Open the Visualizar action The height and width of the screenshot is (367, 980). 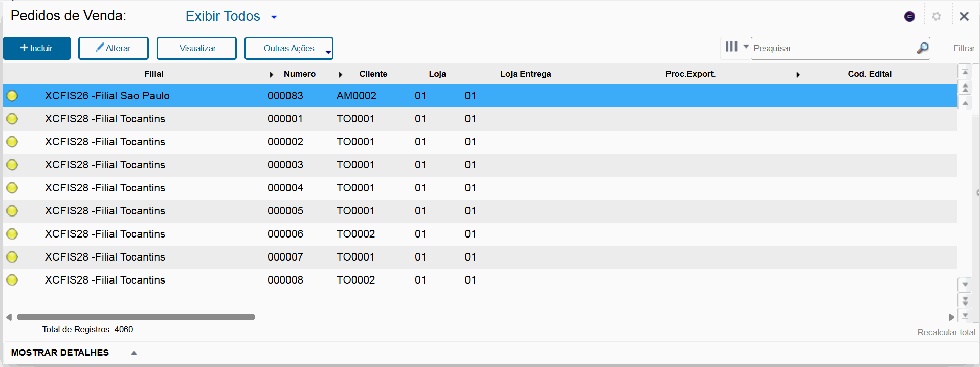pos(196,48)
